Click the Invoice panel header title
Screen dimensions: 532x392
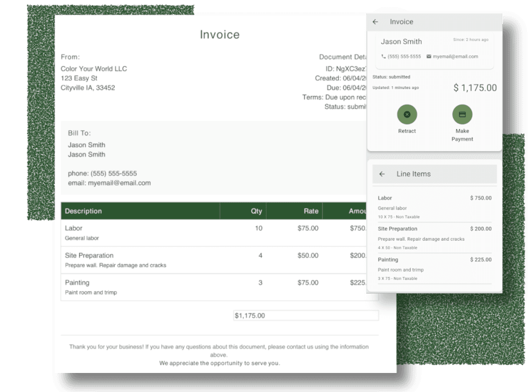[x=402, y=21]
